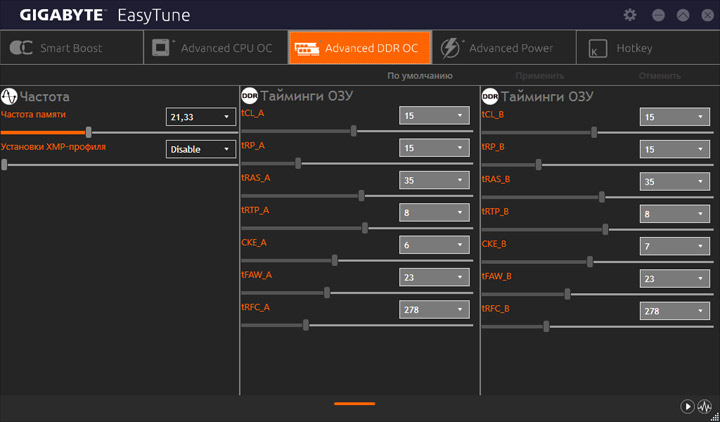This screenshot has height=422, width=720.
Task: Click the tRTP_A slider handle
Action: [365, 228]
